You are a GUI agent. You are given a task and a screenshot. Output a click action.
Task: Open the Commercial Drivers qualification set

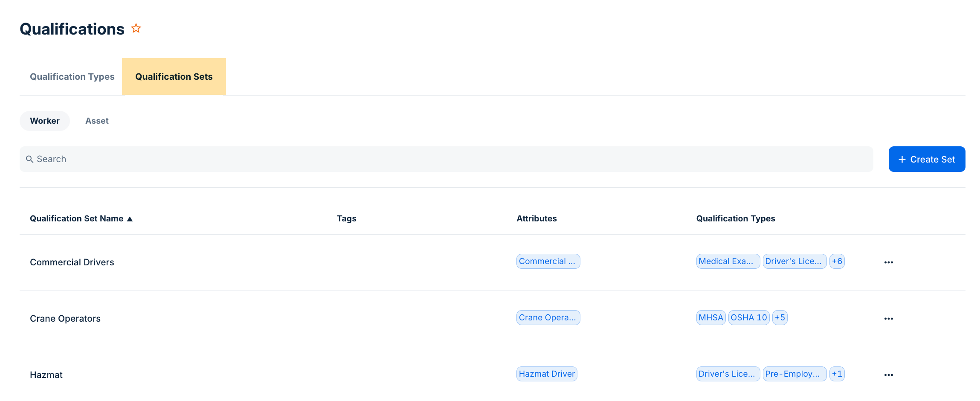(x=72, y=262)
